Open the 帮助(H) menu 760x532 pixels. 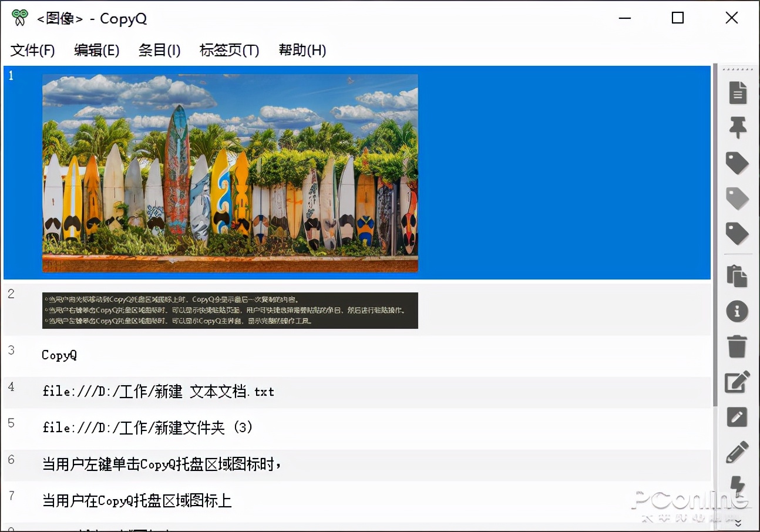301,50
